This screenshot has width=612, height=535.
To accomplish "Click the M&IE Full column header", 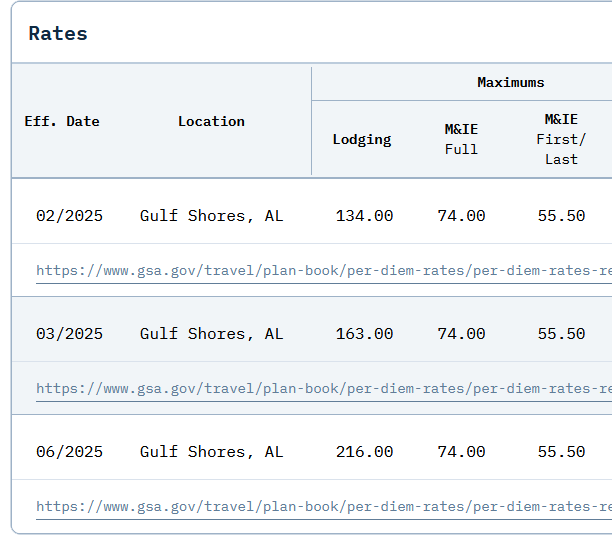I will (461, 139).
